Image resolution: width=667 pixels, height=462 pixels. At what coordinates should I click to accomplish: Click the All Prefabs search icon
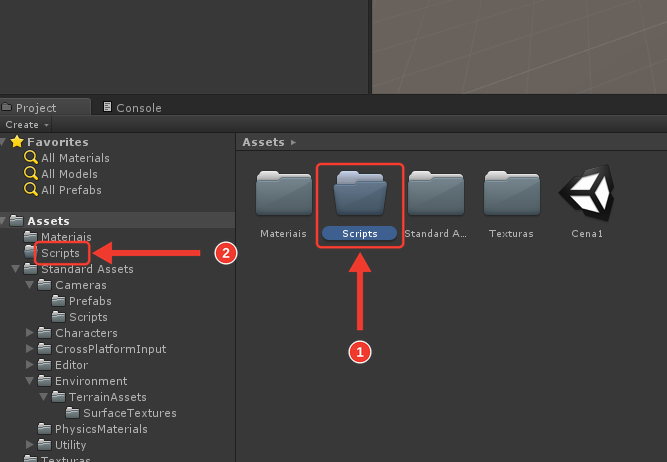pyautogui.click(x=31, y=189)
